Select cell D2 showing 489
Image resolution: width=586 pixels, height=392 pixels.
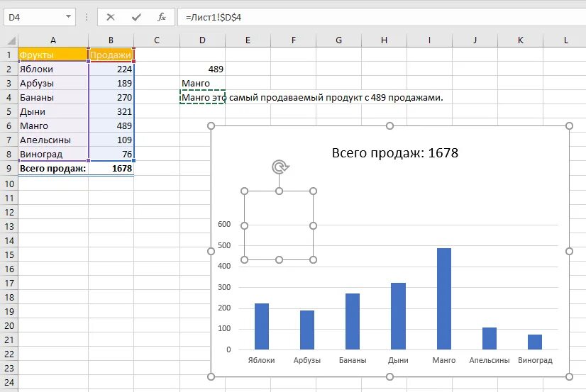point(202,69)
